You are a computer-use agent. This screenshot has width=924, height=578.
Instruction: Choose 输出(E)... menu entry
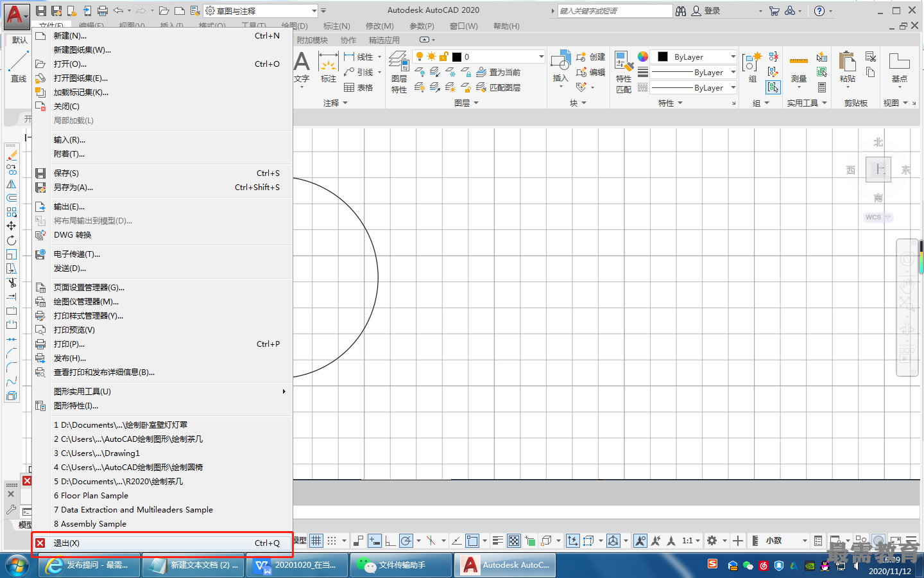(x=163, y=207)
